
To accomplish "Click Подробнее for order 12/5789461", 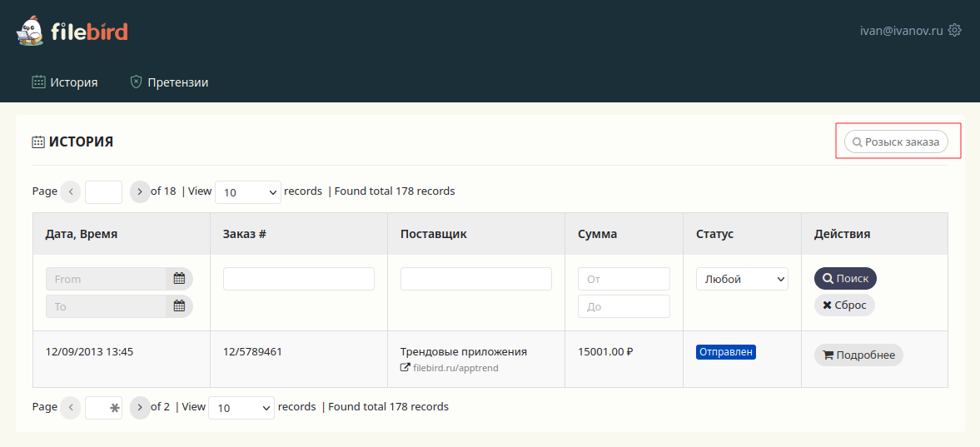I will pyautogui.click(x=858, y=355).
